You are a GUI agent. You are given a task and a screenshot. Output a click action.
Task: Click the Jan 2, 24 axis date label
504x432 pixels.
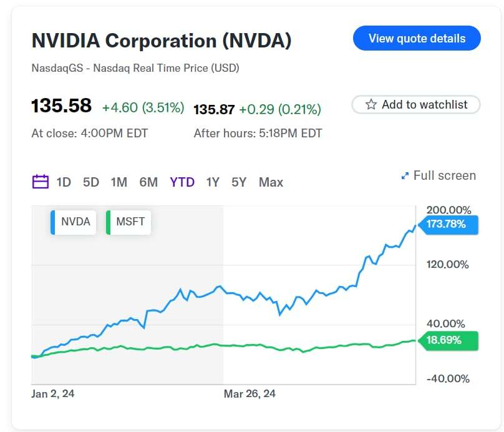click(x=53, y=394)
